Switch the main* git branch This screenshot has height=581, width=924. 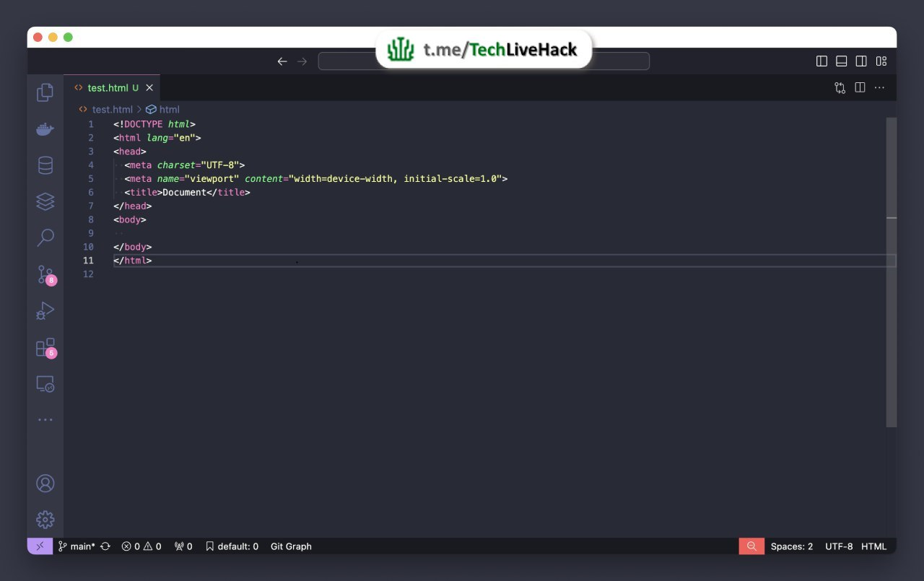[x=77, y=546]
